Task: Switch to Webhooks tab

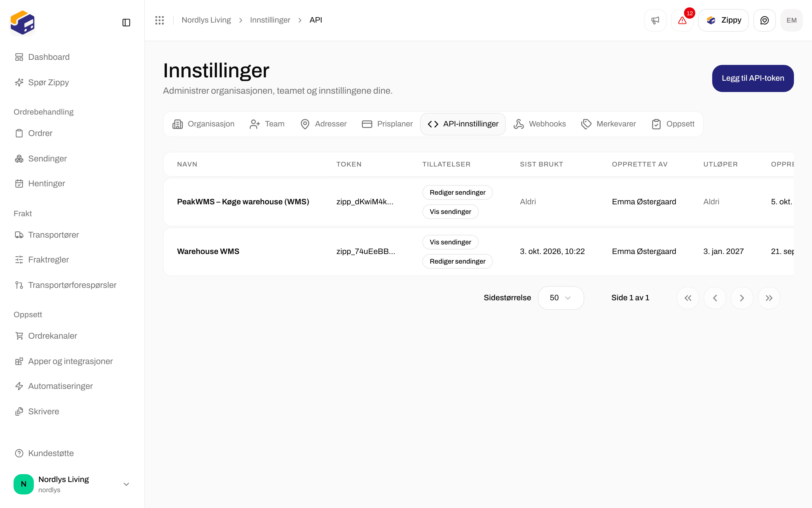Action: point(540,124)
